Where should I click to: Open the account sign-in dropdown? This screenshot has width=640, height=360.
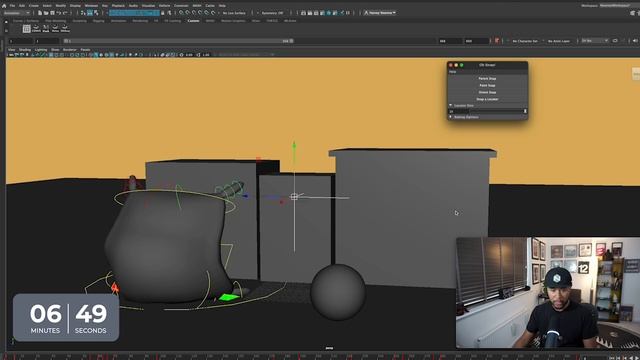[380, 13]
